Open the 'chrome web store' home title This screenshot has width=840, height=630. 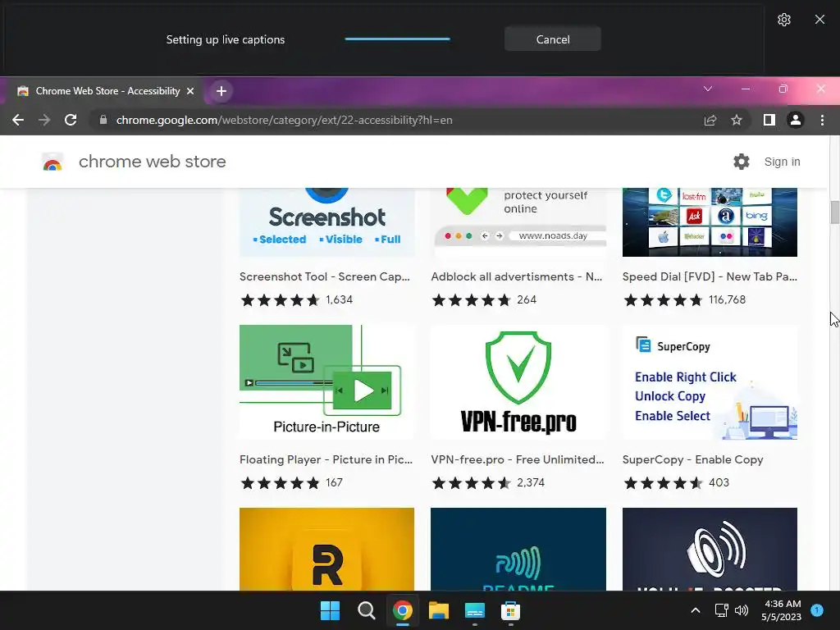tap(152, 162)
